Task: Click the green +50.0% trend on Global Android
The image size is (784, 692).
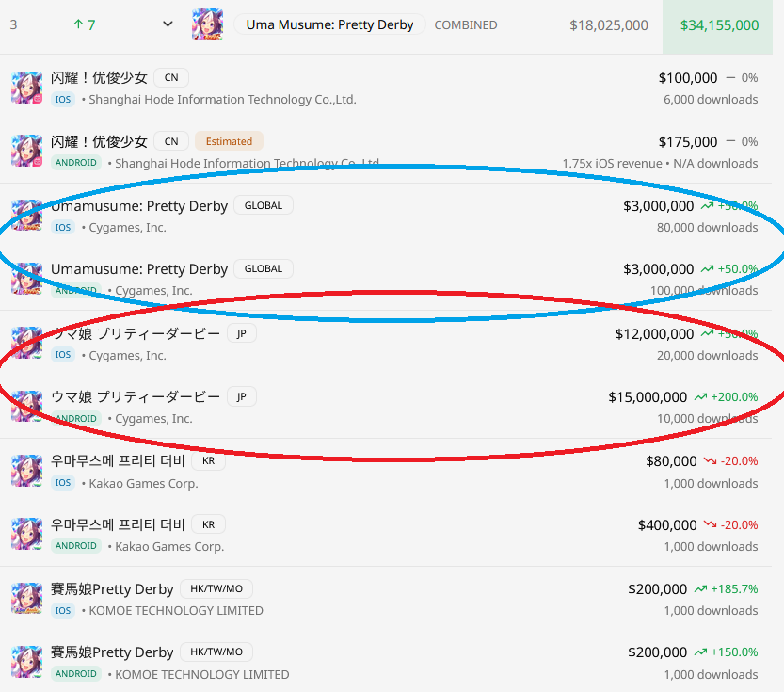Action: [x=729, y=269]
